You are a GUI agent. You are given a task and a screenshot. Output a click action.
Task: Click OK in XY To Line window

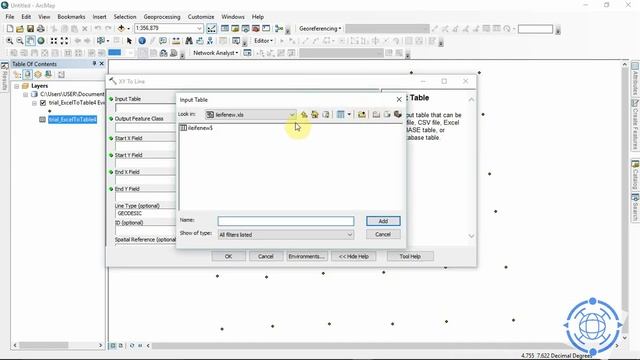[x=229, y=256]
